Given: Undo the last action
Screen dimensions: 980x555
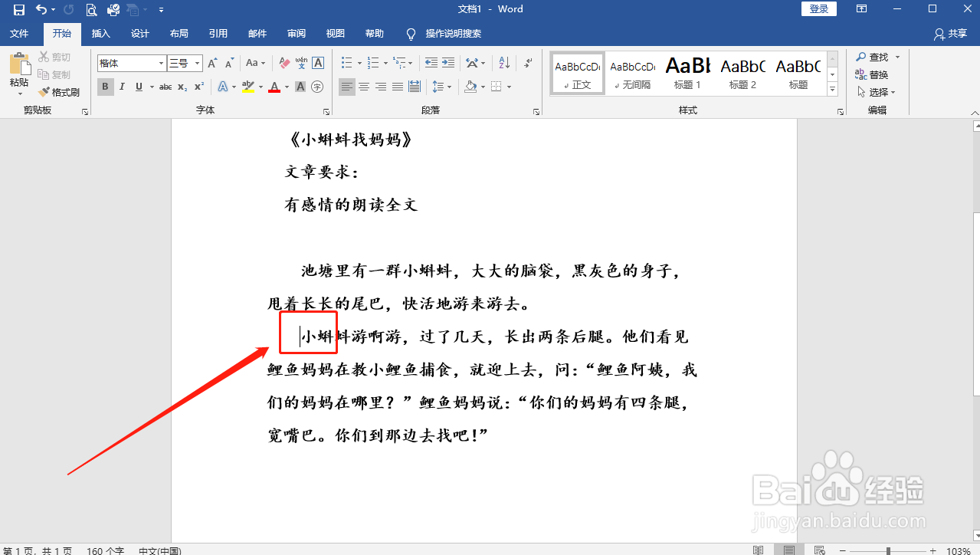Looking at the screenshot, I should tap(41, 9).
